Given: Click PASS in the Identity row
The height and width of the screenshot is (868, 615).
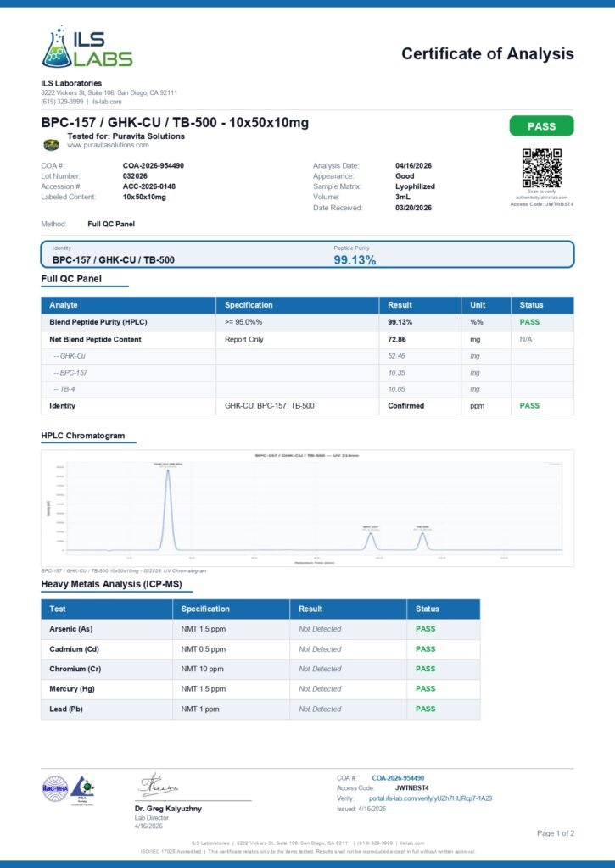Looking at the screenshot, I should point(529,406).
